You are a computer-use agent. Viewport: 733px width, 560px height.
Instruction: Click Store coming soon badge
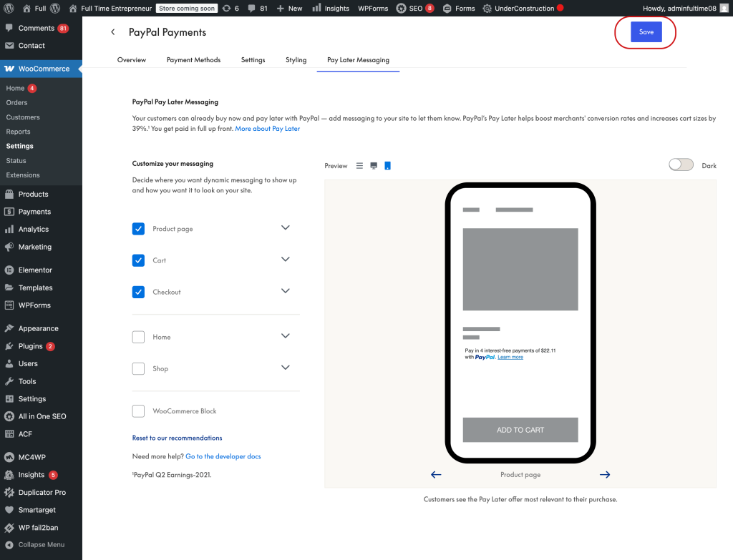pyautogui.click(x=187, y=8)
